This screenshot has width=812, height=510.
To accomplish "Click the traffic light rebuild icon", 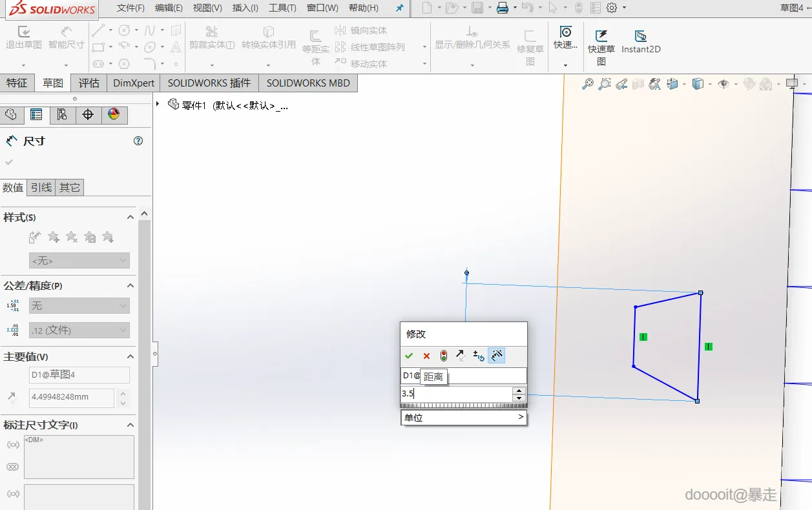I will click(444, 356).
